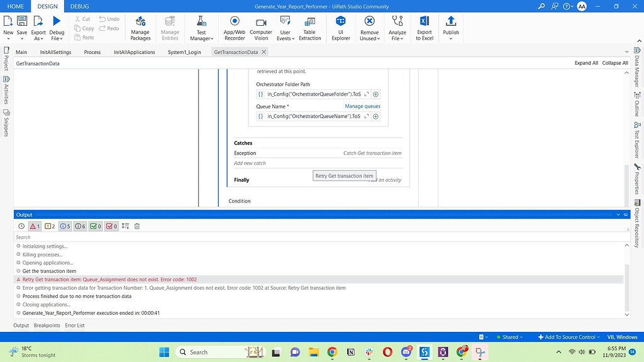The height and width of the screenshot is (362, 644).
Task: Open UI Explorer
Action: [340, 28]
